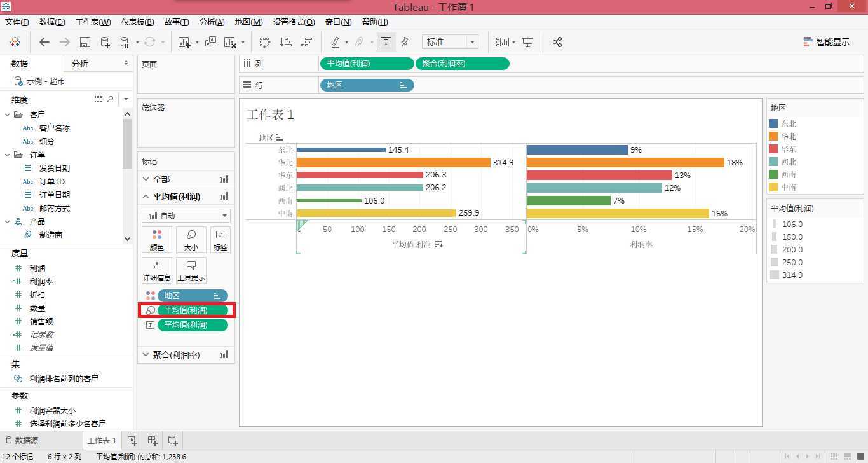Click the 平均值(利润) pill in Columns shelf

point(367,64)
